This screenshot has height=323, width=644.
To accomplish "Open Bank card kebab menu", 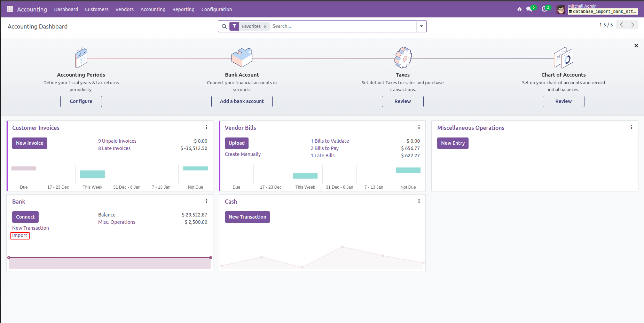I will [206, 201].
